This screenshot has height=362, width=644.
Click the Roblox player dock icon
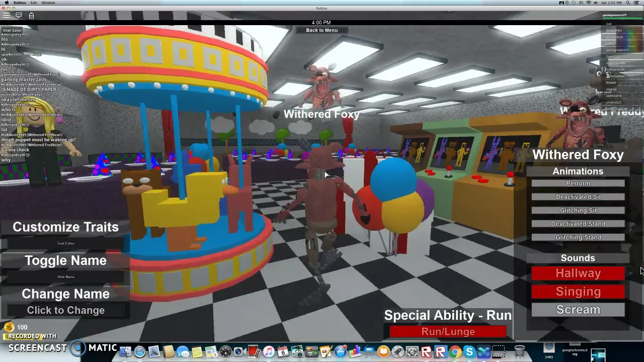coord(427,352)
